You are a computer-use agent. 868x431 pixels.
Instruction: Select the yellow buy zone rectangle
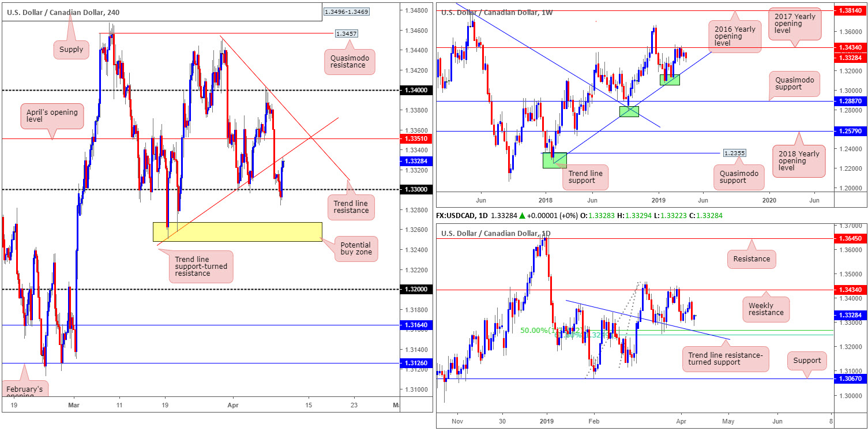[x=237, y=231]
